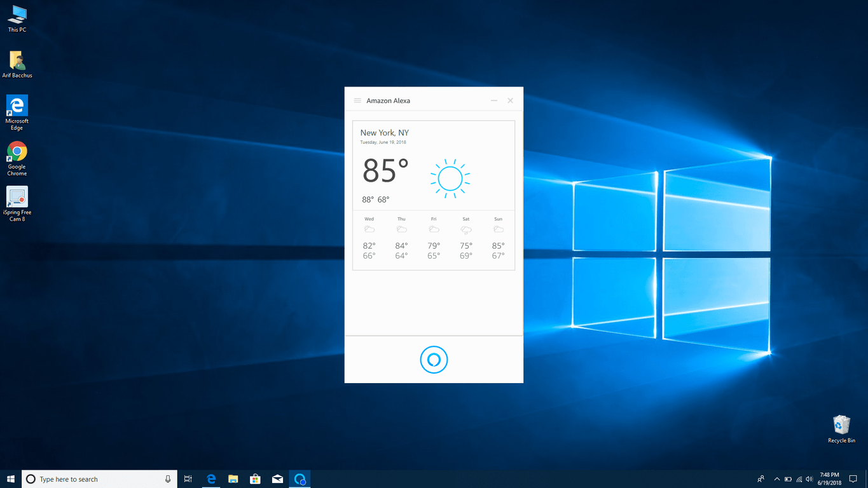Image resolution: width=868 pixels, height=488 pixels.
Task: Open Wi-Fi network flyout
Action: coord(799,479)
